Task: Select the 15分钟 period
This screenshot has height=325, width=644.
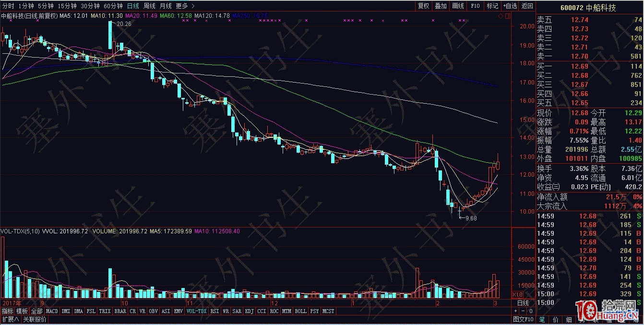Action: pyautogui.click(x=67, y=6)
